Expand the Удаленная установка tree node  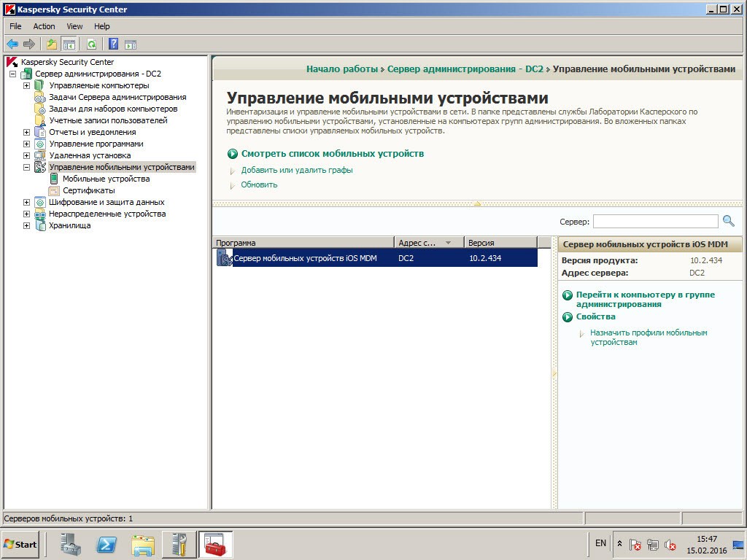point(27,156)
